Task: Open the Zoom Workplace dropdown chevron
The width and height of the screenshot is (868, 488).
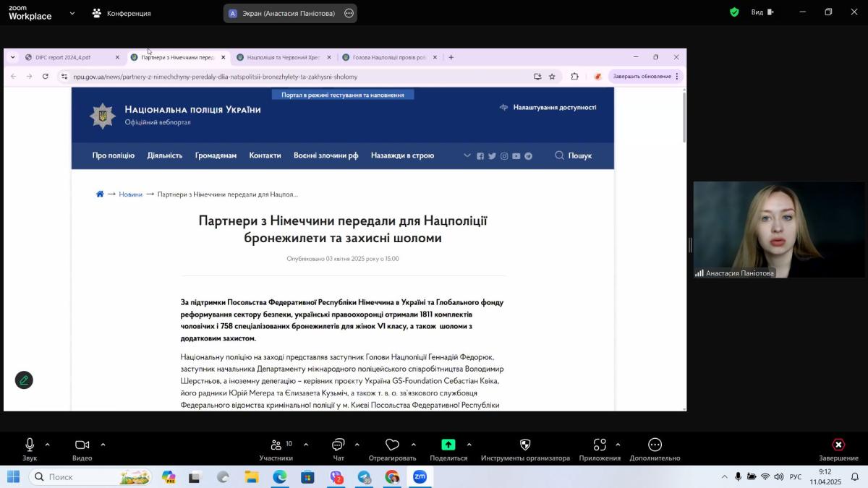Action: point(72,13)
